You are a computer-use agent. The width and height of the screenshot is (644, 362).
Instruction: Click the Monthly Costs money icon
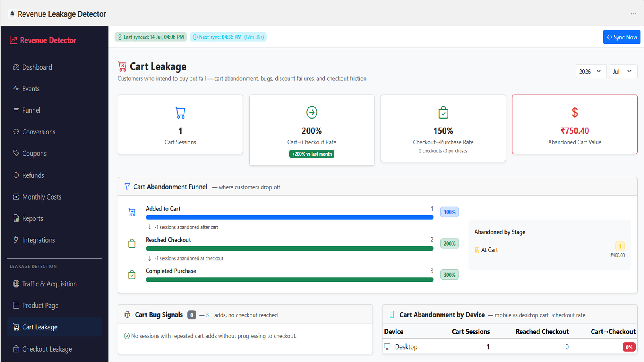coord(16,197)
